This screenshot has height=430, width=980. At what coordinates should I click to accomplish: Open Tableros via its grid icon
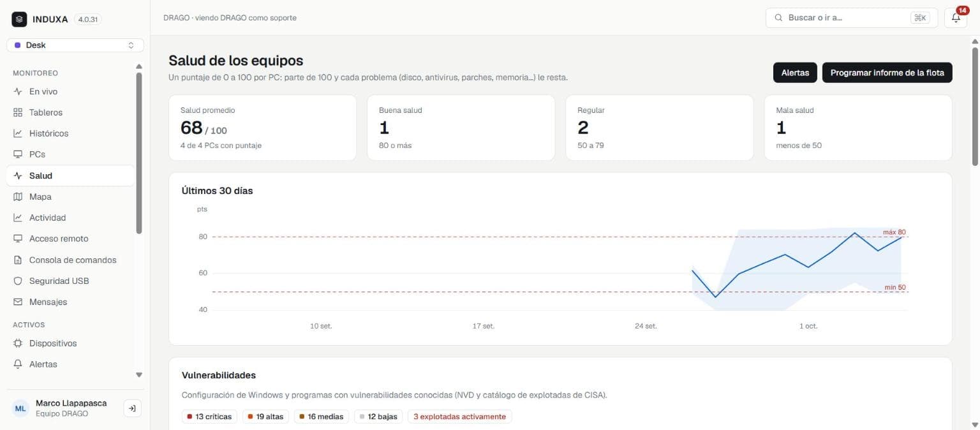[18, 112]
